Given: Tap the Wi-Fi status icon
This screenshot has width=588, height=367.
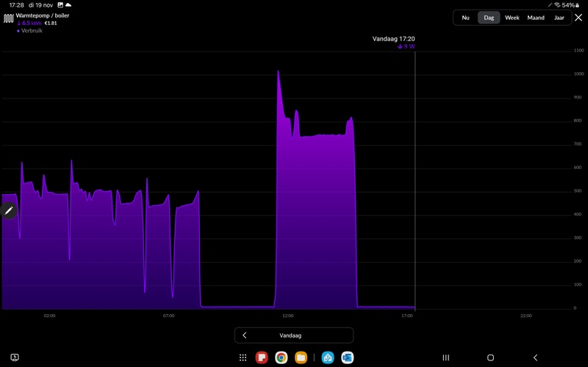Looking at the screenshot, I should [557, 5].
